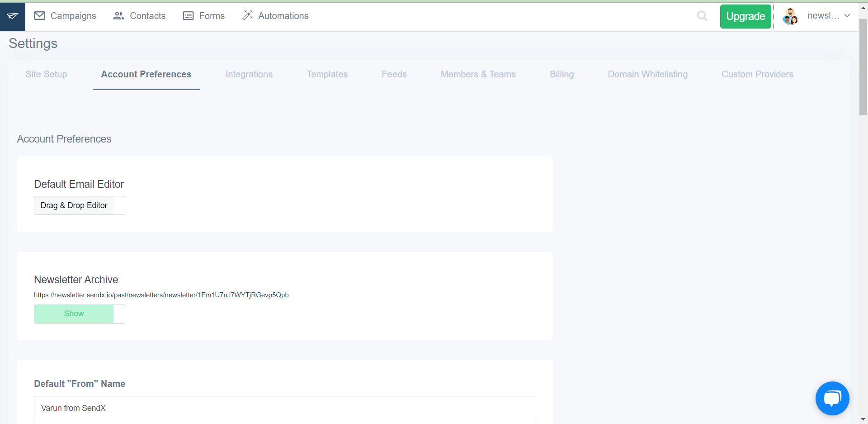Click the Contacts people icon
This screenshot has height=424, width=868.
[118, 16]
